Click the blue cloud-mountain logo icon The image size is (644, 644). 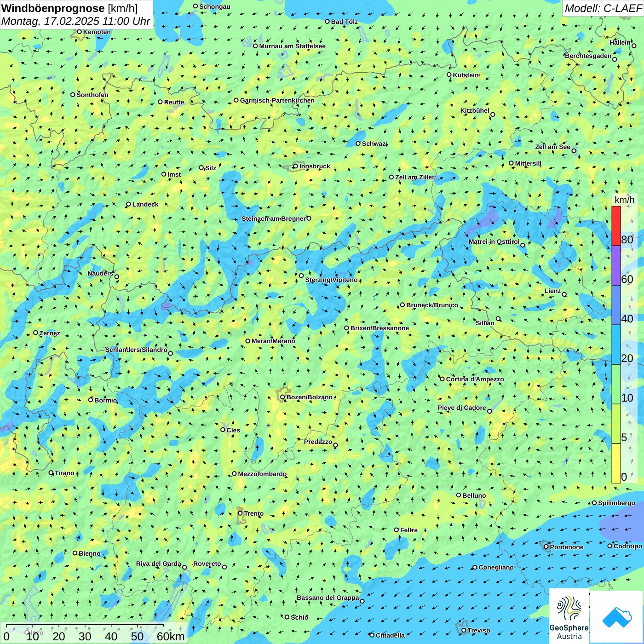617,617
